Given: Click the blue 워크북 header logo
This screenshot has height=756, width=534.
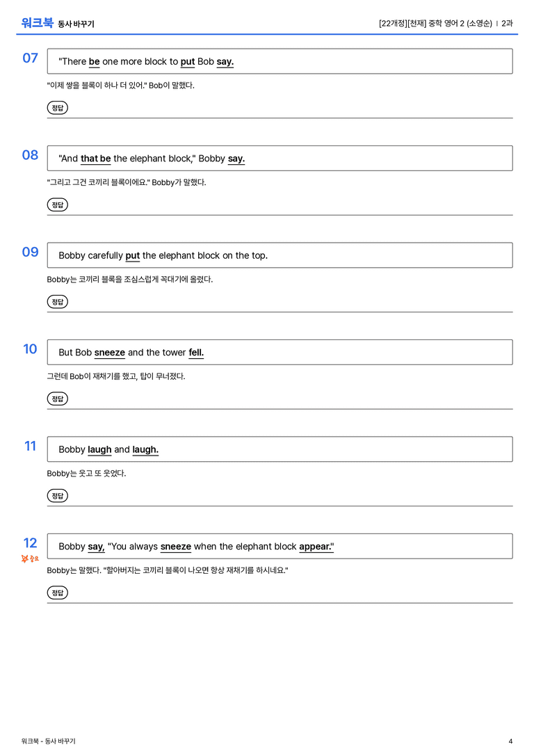Looking at the screenshot, I should point(37,22).
